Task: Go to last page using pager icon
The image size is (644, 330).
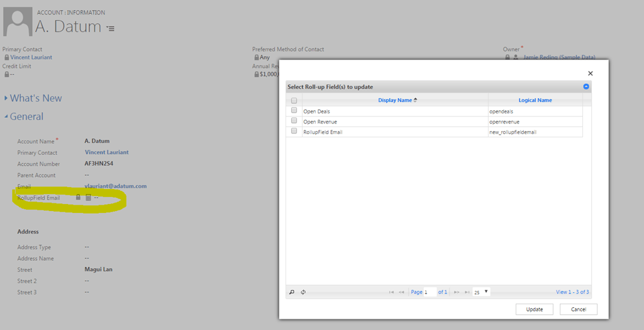Action: click(x=467, y=292)
